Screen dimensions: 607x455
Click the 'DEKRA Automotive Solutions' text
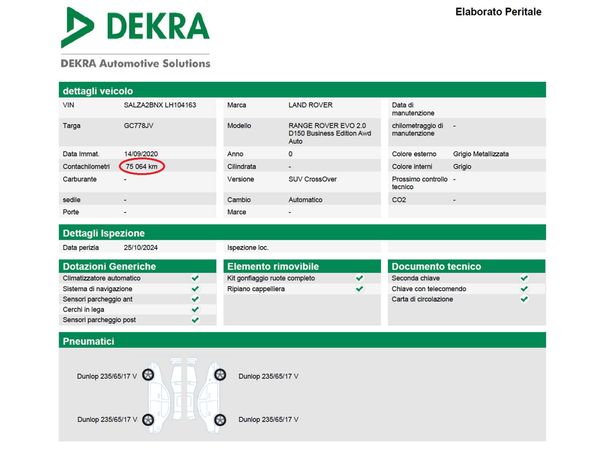click(135, 64)
